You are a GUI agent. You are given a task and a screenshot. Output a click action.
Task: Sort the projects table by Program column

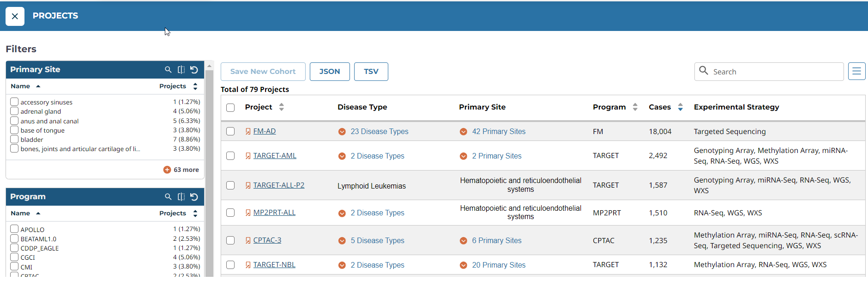coord(635,107)
